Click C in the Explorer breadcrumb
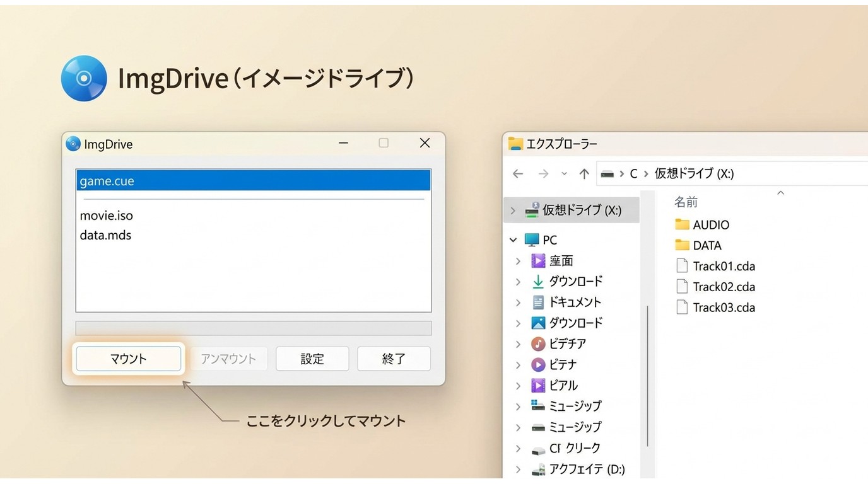Image resolution: width=868 pixels, height=484 pixels. (x=633, y=174)
